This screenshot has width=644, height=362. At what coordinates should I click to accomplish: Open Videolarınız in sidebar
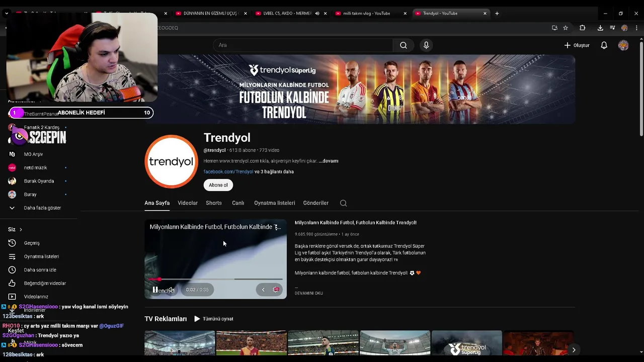pos(36,297)
